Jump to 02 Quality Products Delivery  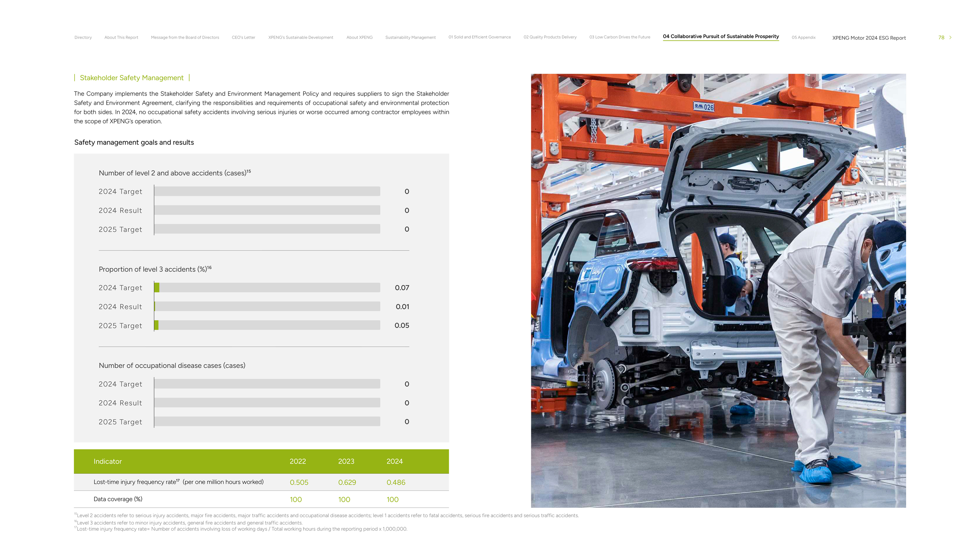point(550,37)
